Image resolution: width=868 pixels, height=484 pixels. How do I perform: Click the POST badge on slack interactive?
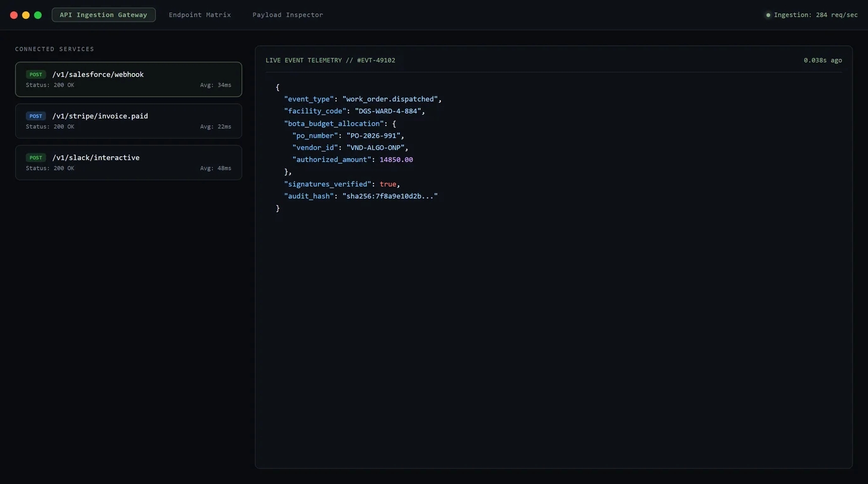click(36, 158)
